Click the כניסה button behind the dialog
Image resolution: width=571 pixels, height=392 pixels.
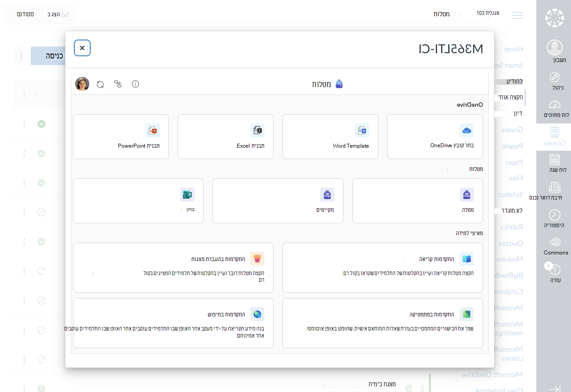click(48, 56)
